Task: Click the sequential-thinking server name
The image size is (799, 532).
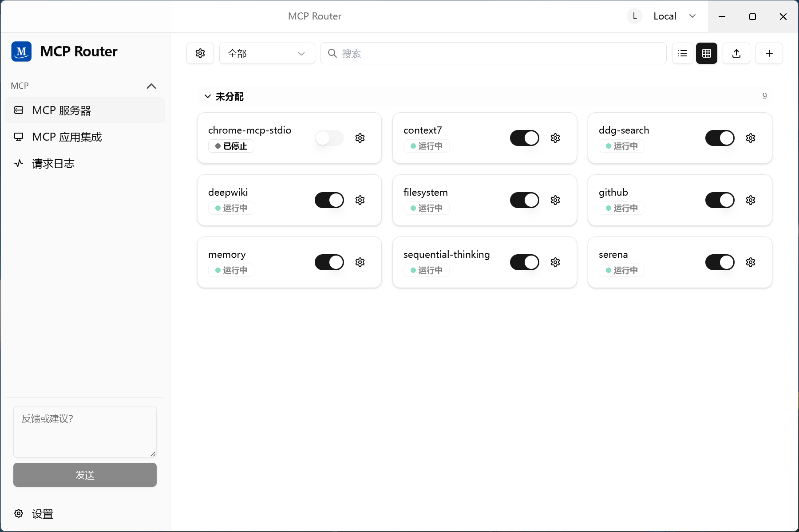Action: coord(447,254)
